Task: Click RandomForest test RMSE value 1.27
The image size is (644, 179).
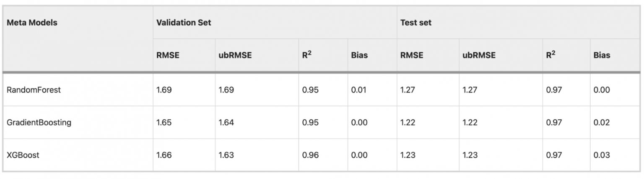Action: [x=408, y=89]
